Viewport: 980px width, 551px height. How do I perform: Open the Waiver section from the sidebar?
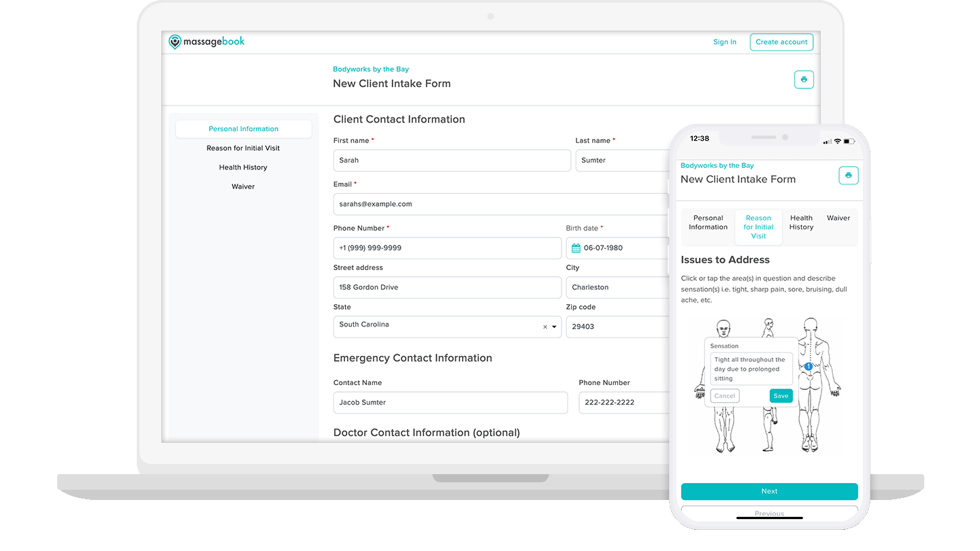tap(243, 186)
